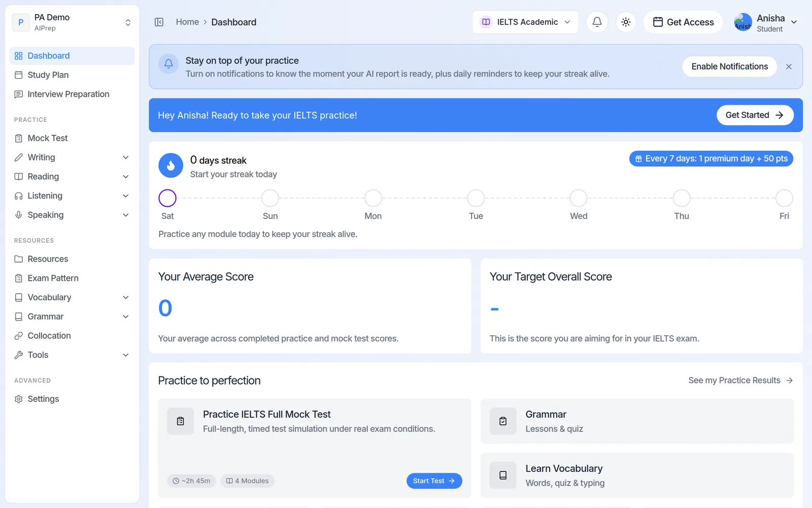Click the Grammar card clipboard-check icon
812x508 pixels.
(x=503, y=421)
